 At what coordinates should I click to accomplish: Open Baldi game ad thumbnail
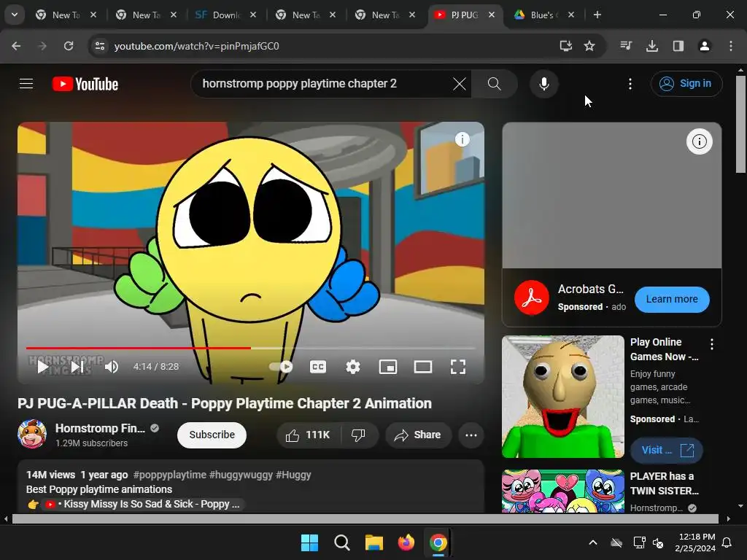(563, 397)
